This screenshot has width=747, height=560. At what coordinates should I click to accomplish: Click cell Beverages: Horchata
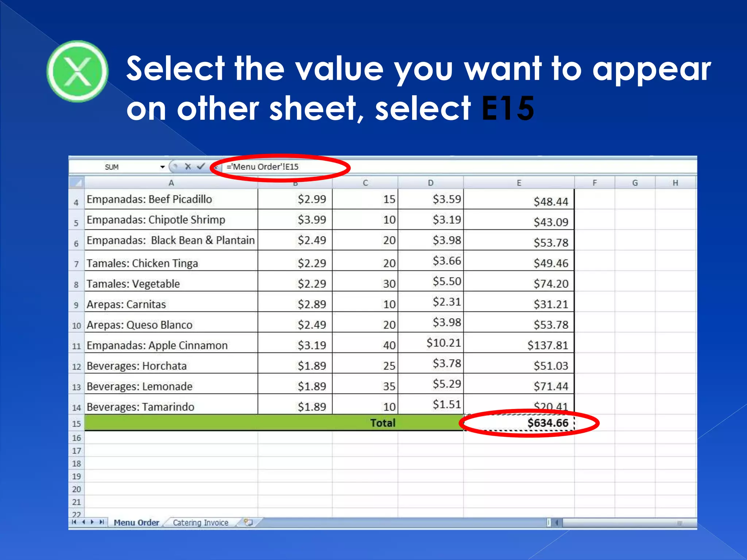[x=171, y=363]
